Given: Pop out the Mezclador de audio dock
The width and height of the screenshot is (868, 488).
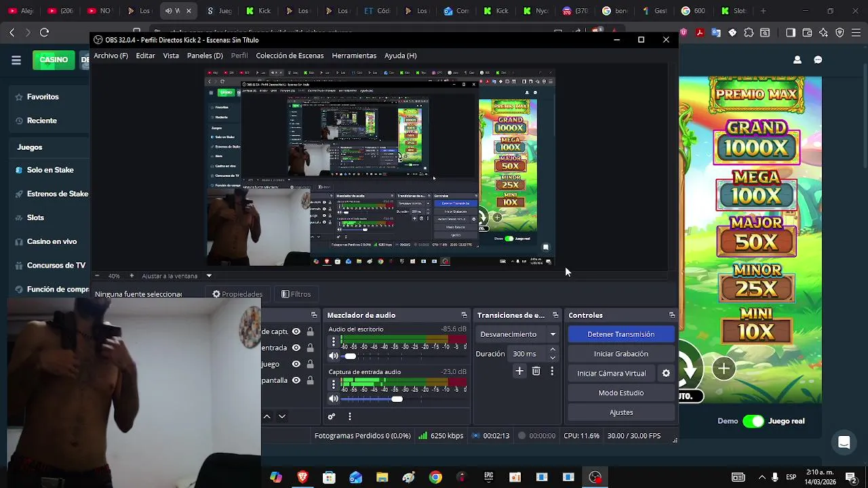Looking at the screenshot, I should [x=464, y=315].
